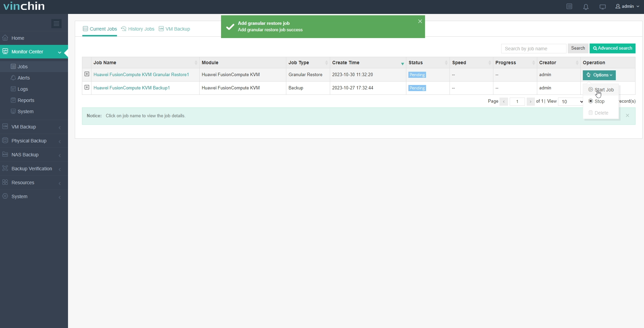Open the View records-per-page dropdown
644x328 pixels.
(x=571, y=102)
